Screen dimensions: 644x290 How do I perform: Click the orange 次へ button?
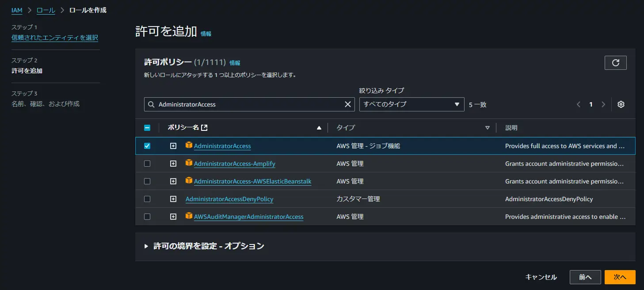pyautogui.click(x=620, y=277)
